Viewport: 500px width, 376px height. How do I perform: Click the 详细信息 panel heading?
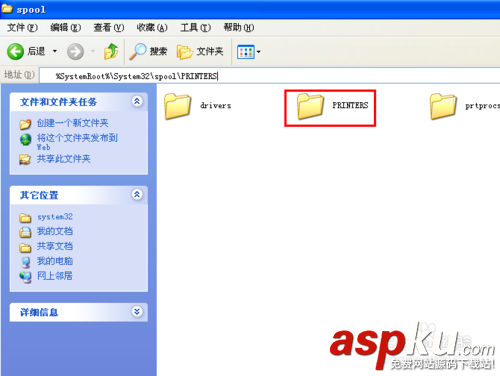pyautogui.click(x=39, y=312)
